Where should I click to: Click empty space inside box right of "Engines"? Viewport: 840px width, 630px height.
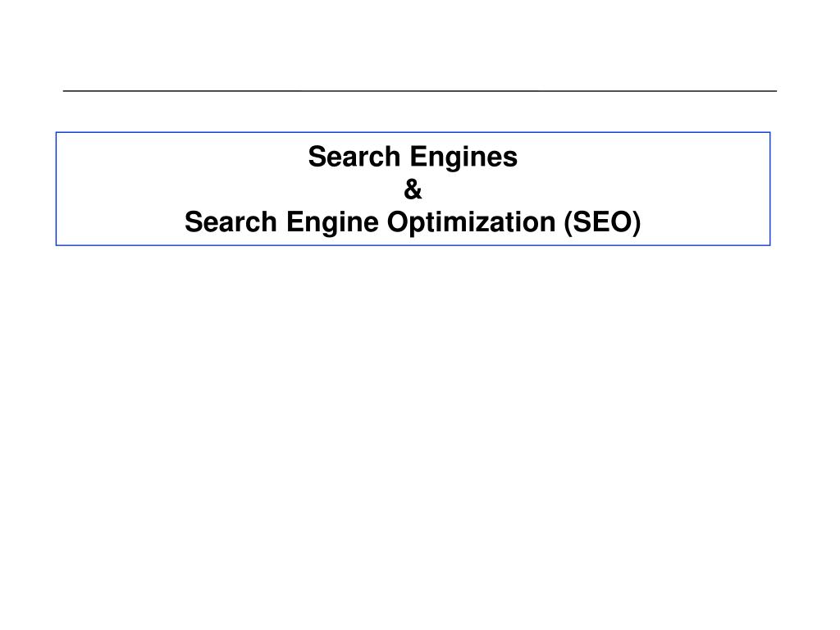(643, 157)
